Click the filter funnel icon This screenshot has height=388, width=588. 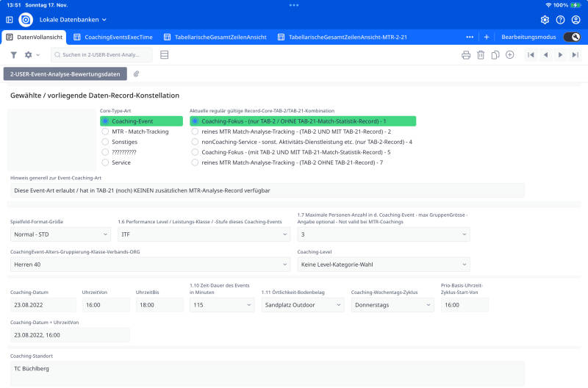(13, 55)
